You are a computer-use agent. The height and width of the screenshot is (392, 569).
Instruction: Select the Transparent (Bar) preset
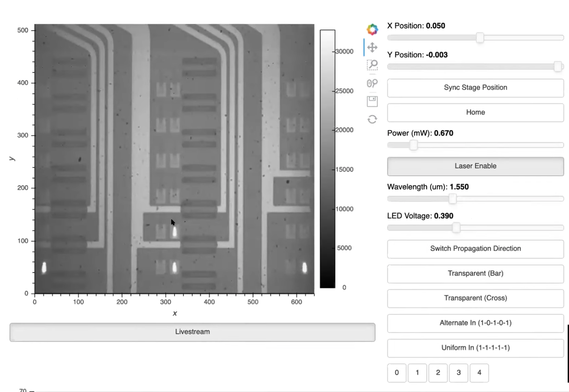(475, 273)
